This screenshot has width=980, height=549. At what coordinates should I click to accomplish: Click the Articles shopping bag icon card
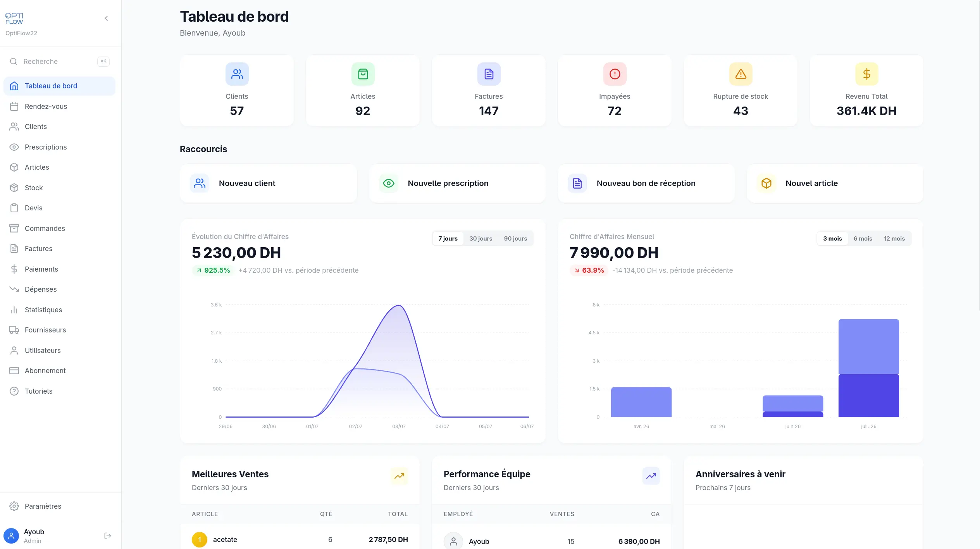tap(363, 74)
